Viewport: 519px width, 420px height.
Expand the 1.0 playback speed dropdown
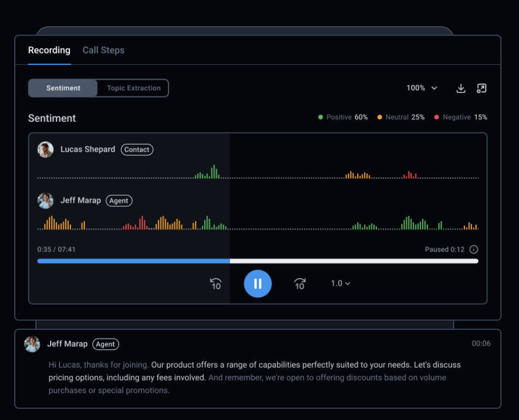pyautogui.click(x=341, y=284)
